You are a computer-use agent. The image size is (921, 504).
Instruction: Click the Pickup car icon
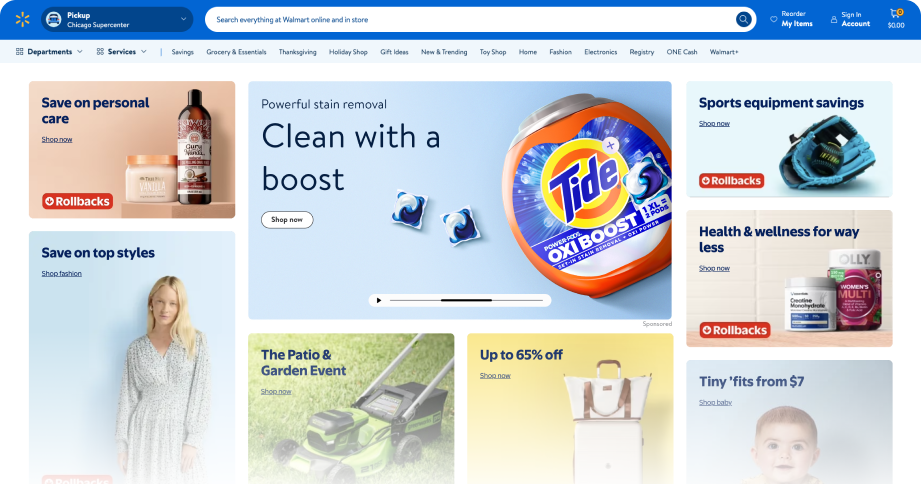click(x=53, y=19)
